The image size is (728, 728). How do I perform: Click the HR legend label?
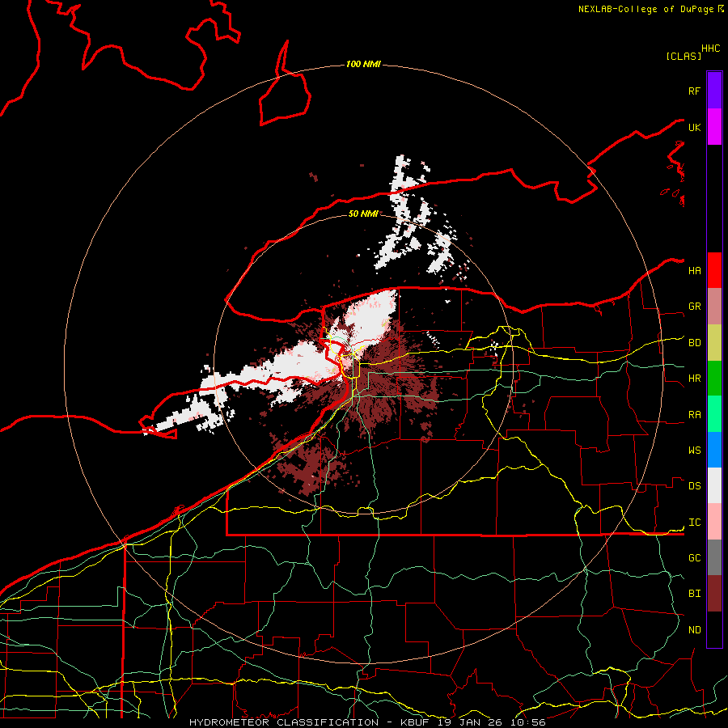click(694, 379)
